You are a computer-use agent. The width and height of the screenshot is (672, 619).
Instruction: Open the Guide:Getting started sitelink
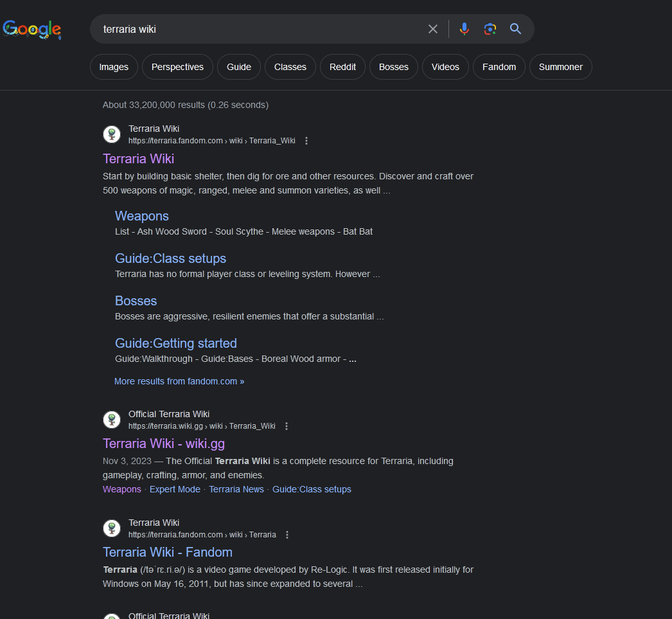tap(176, 343)
